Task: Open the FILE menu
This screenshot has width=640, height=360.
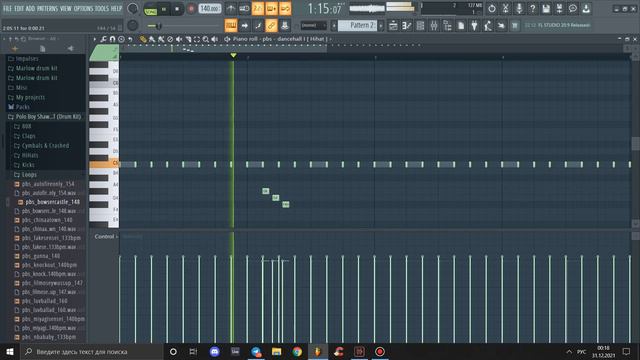Action: 7,8
